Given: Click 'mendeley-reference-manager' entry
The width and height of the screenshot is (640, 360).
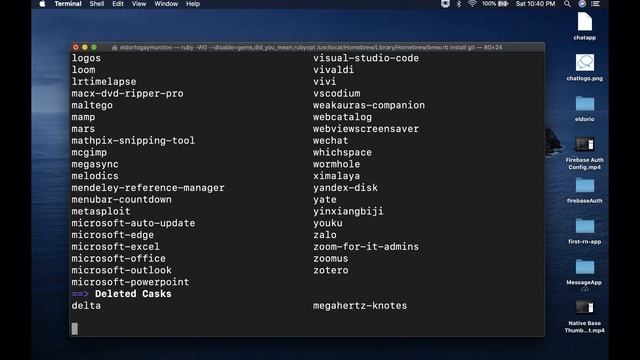Looking at the screenshot, I should pyautogui.click(x=148, y=188).
